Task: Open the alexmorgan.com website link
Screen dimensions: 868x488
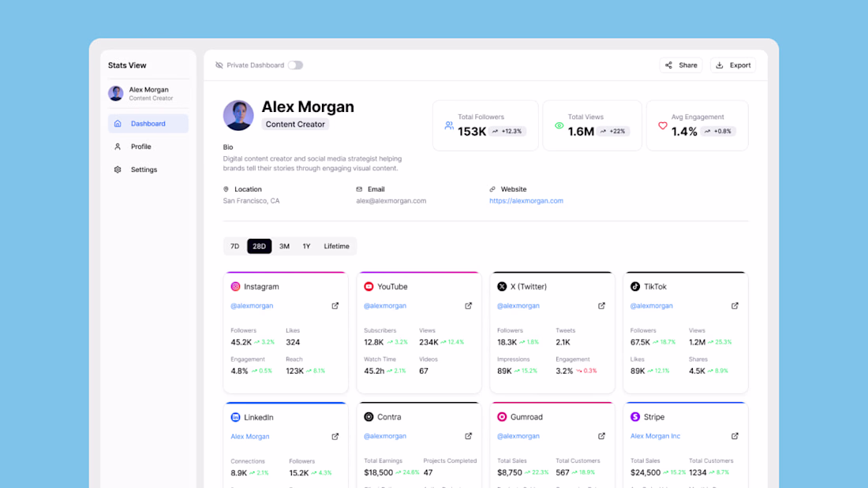Action: click(526, 201)
